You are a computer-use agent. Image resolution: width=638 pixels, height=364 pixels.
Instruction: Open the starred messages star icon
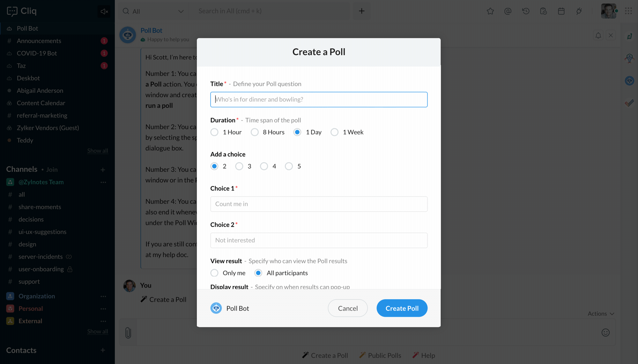490,11
